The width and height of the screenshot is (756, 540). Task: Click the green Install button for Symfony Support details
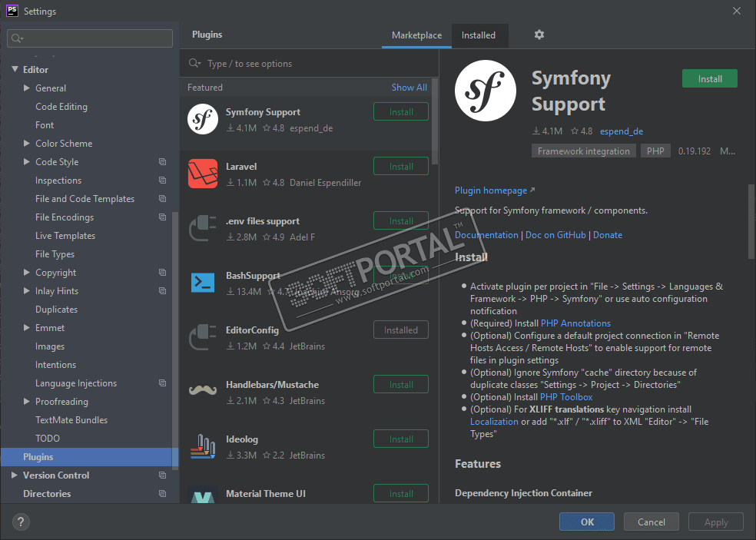pos(710,78)
